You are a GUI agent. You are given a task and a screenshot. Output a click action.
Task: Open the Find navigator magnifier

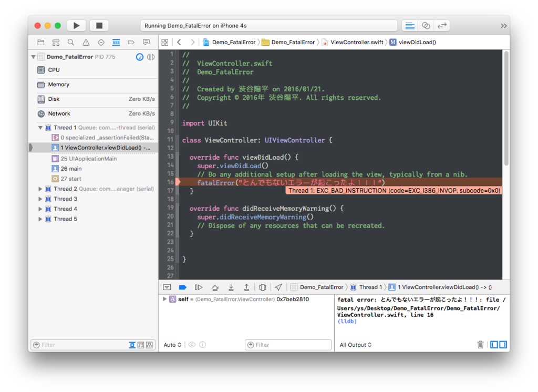[71, 42]
